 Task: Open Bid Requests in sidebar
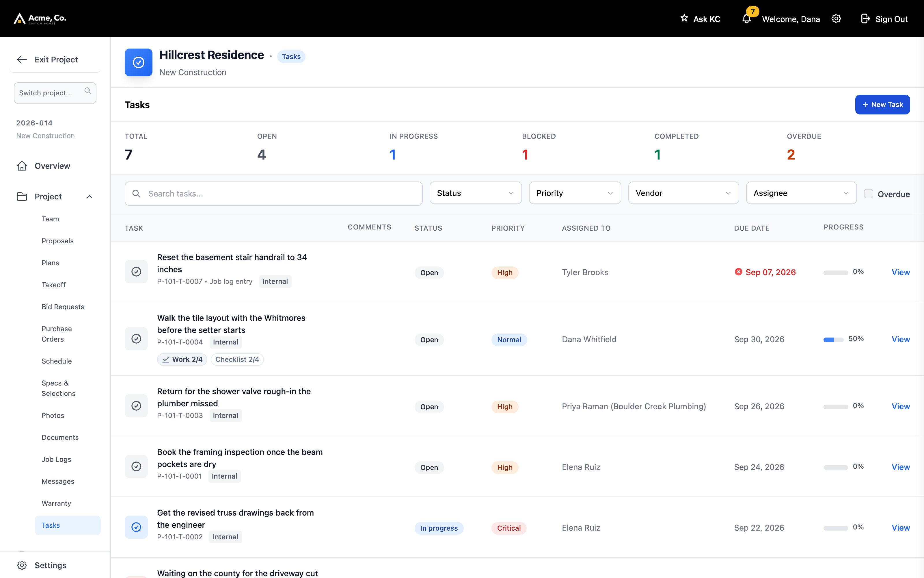63,307
